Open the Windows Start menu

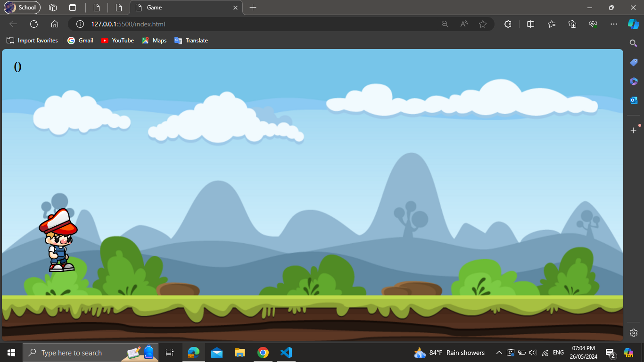(x=11, y=353)
